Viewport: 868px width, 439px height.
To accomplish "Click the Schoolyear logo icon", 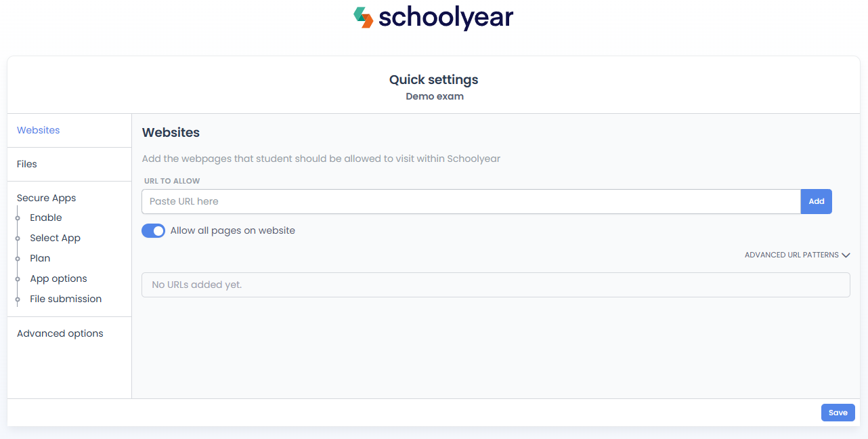I will (x=364, y=18).
